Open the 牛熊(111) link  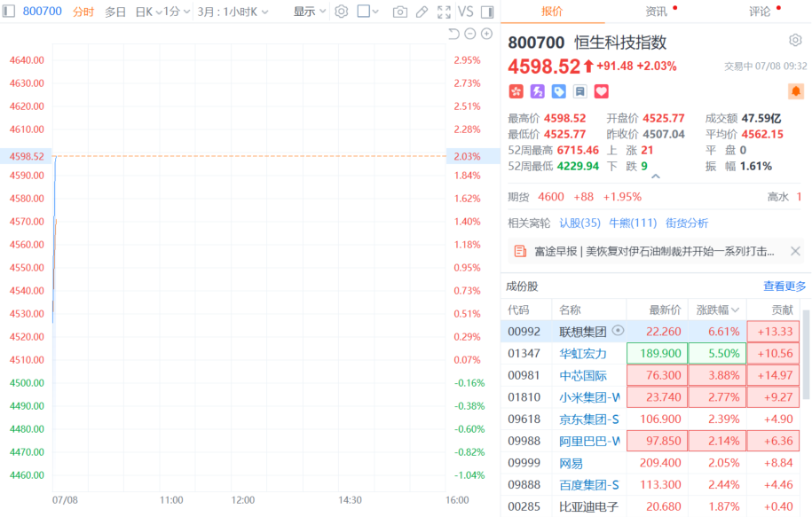click(x=633, y=223)
